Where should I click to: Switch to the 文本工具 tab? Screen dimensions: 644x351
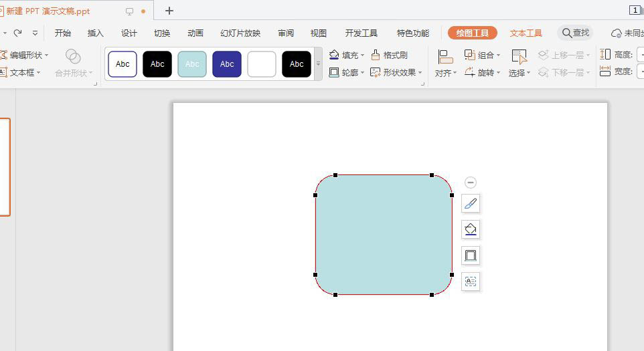tap(526, 33)
